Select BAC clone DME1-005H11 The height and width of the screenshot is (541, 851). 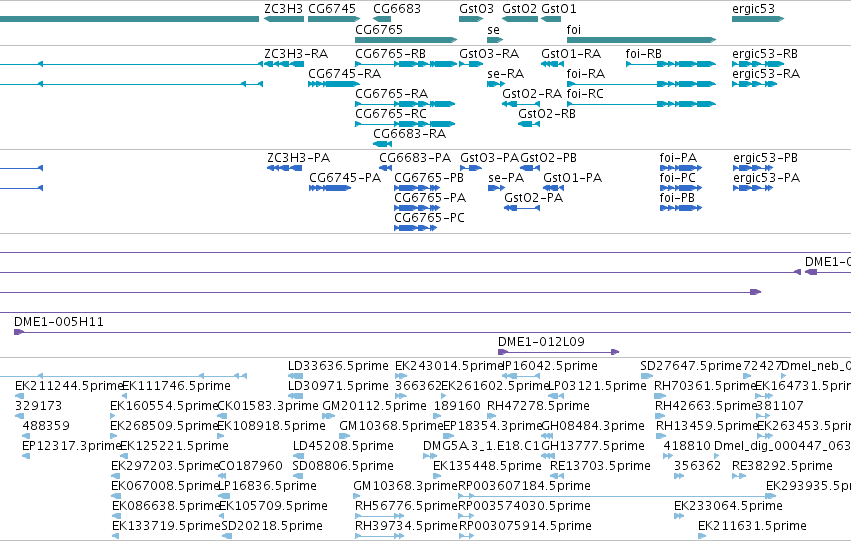coord(59,322)
